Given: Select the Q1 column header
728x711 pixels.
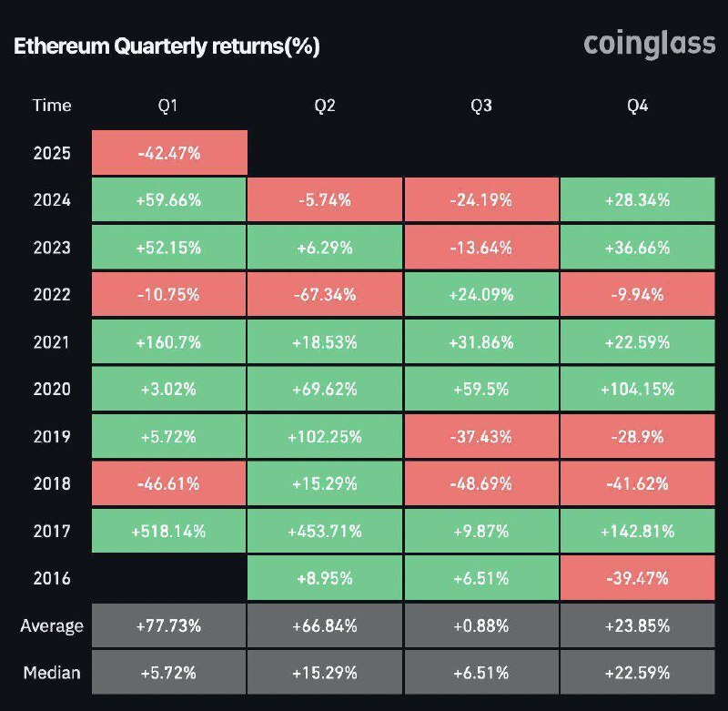Looking at the screenshot, I should (168, 106).
